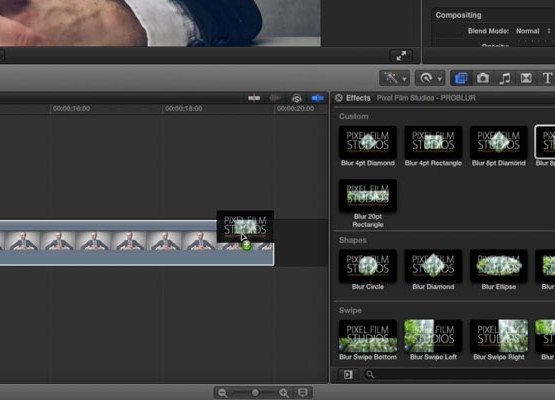
Task: Click ruler at 00:00:20:00 mark
Action: click(295, 108)
